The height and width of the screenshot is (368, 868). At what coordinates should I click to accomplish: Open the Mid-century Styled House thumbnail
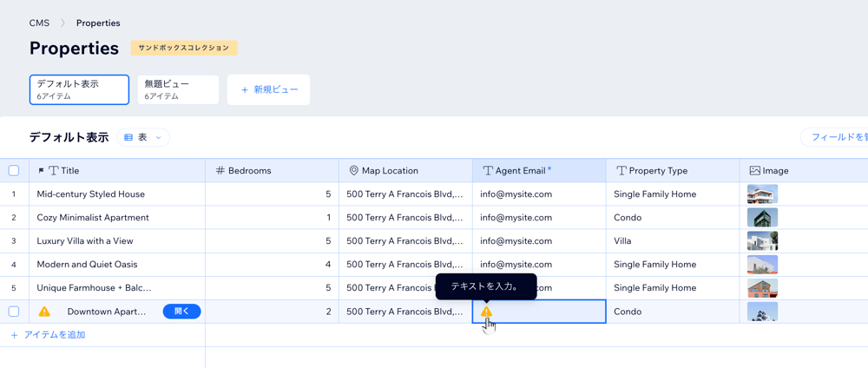(762, 194)
